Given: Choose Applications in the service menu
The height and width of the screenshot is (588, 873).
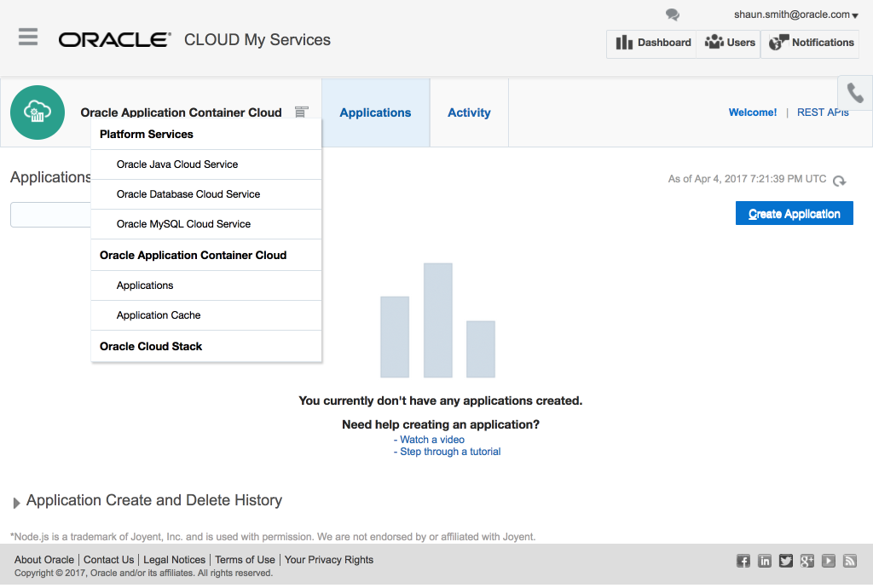Looking at the screenshot, I should pyautogui.click(x=206, y=285).
